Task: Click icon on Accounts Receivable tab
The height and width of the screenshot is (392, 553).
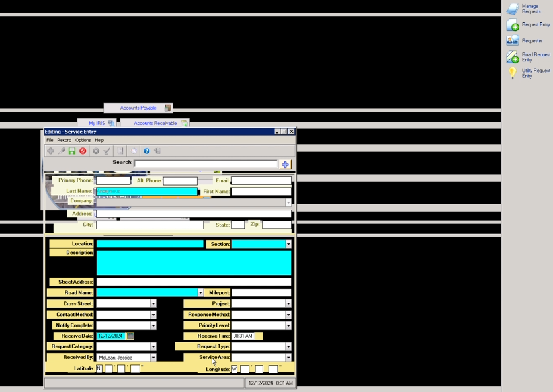Action: point(184,123)
